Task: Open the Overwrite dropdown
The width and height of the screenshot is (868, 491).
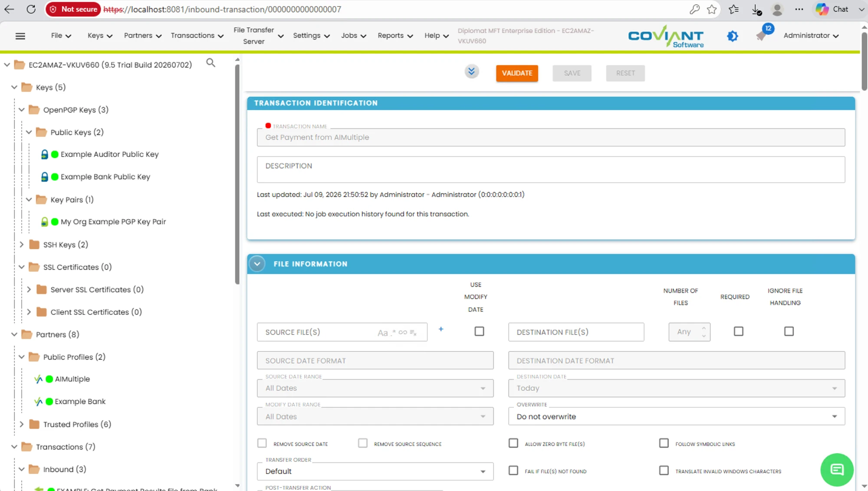Action: [676, 416]
